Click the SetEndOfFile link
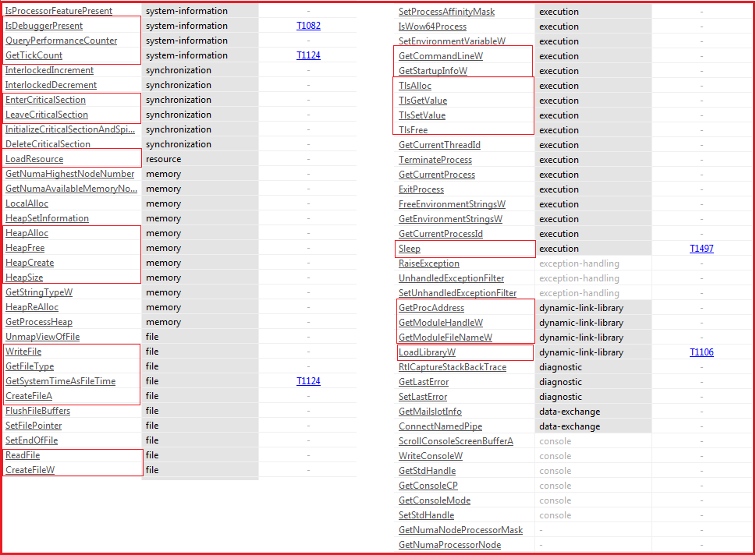The height and width of the screenshot is (555, 756). (x=32, y=440)
